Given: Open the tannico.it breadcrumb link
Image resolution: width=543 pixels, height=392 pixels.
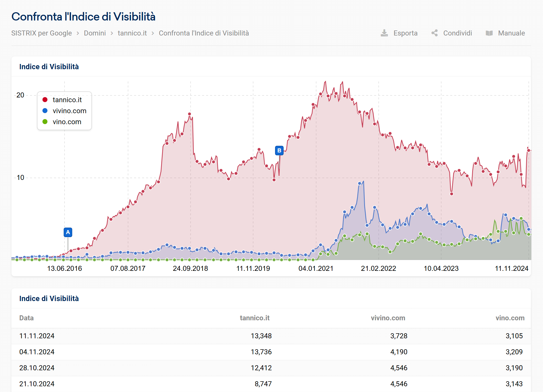Looking at the screenshot, I should point(132,33).
